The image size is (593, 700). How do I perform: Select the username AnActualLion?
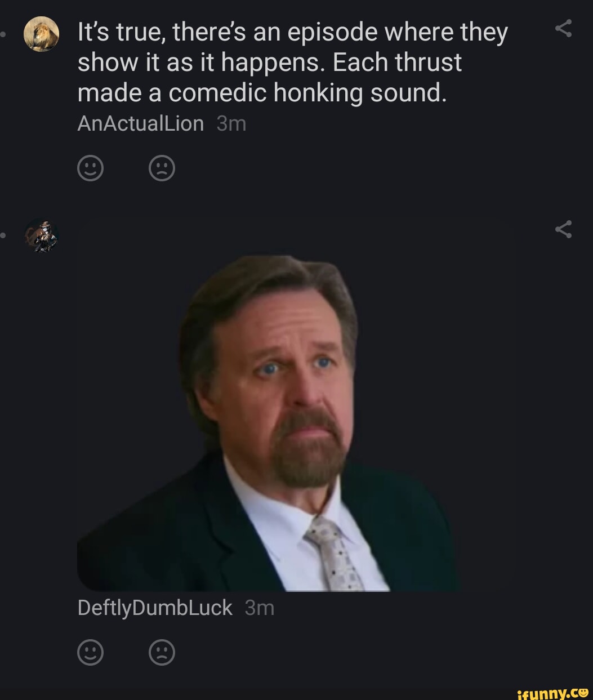140,123
